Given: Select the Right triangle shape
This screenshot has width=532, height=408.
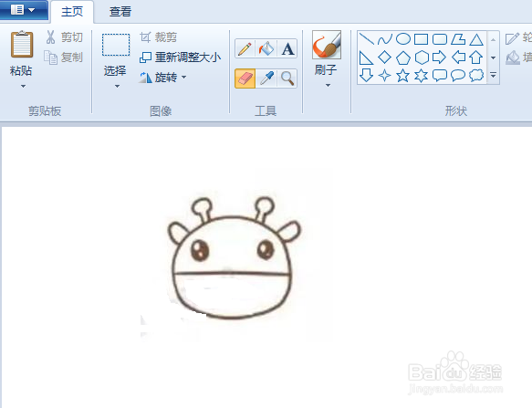Looking at the screenshot, I should [x=366, y=58].
